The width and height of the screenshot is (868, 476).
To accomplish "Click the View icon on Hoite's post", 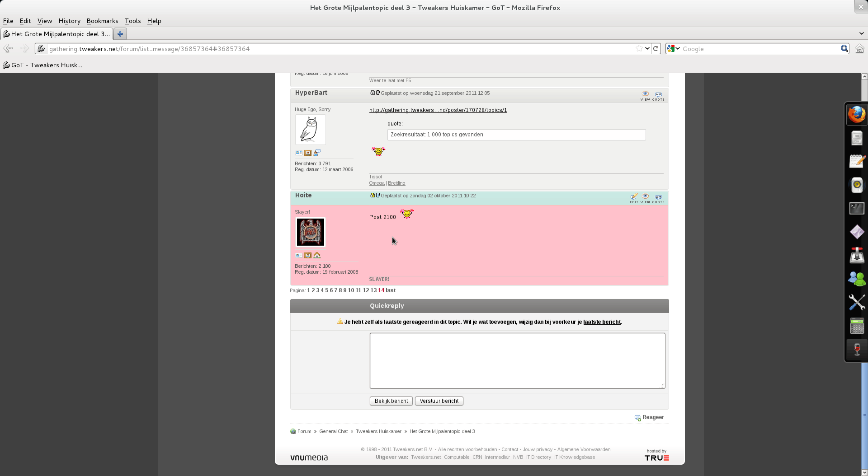I will click(645, 198).
